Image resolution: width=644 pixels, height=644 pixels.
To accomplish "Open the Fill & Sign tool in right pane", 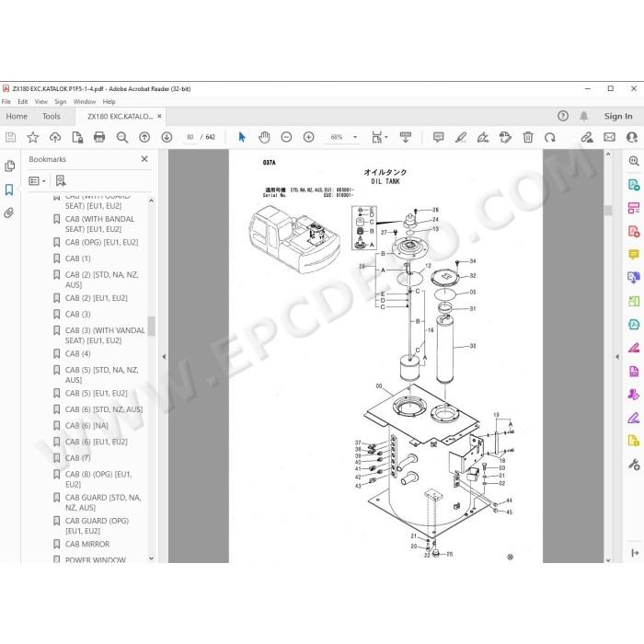I will coord(634,418).
